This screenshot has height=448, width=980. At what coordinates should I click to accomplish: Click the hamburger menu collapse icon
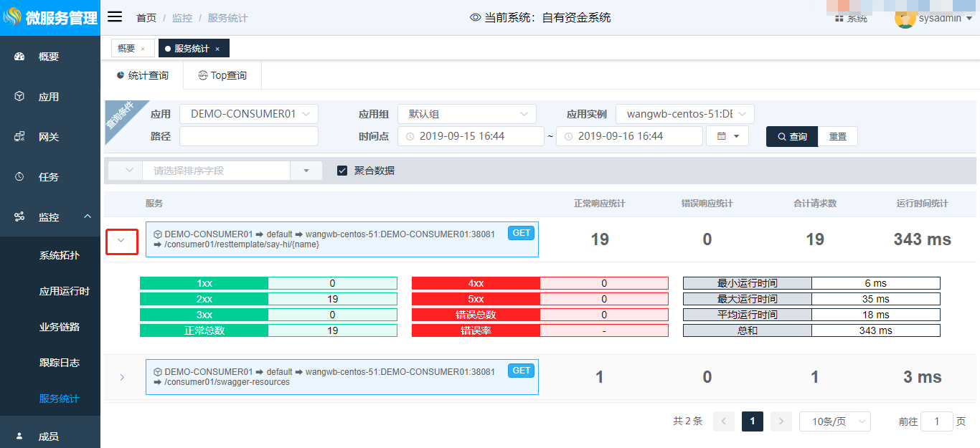(115, 17)
